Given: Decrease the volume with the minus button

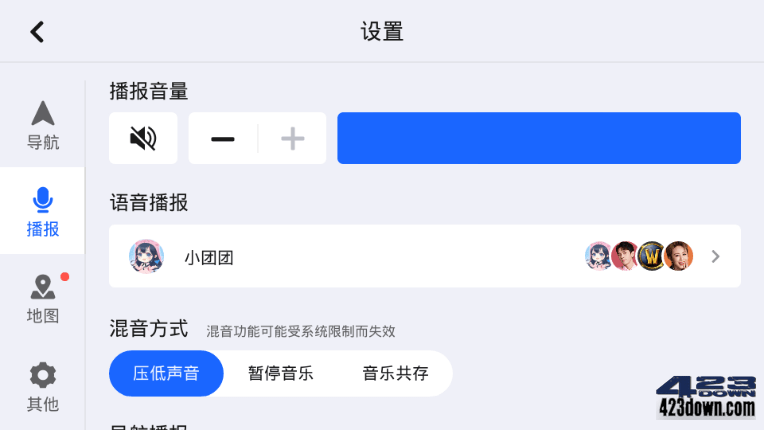Looking at the screenshot, I should pyautogui.click(x=223, y=139).
